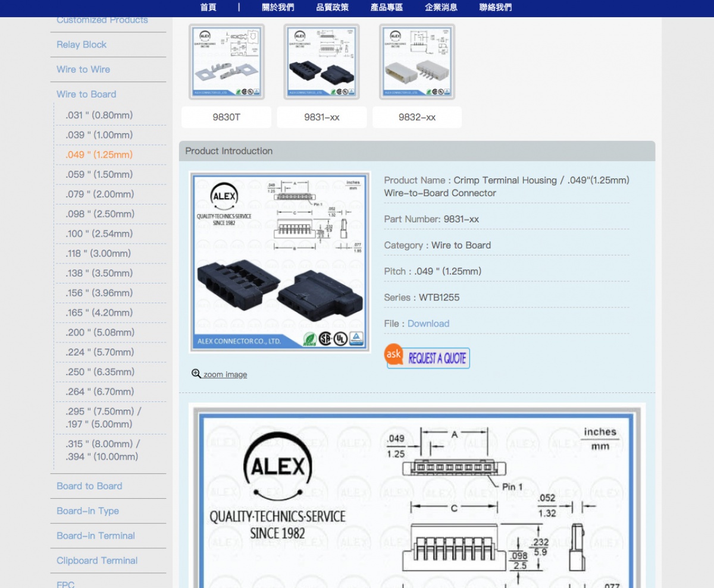Open the 首頁 home menu item
714x588 pixels.
tap(208, 7)
